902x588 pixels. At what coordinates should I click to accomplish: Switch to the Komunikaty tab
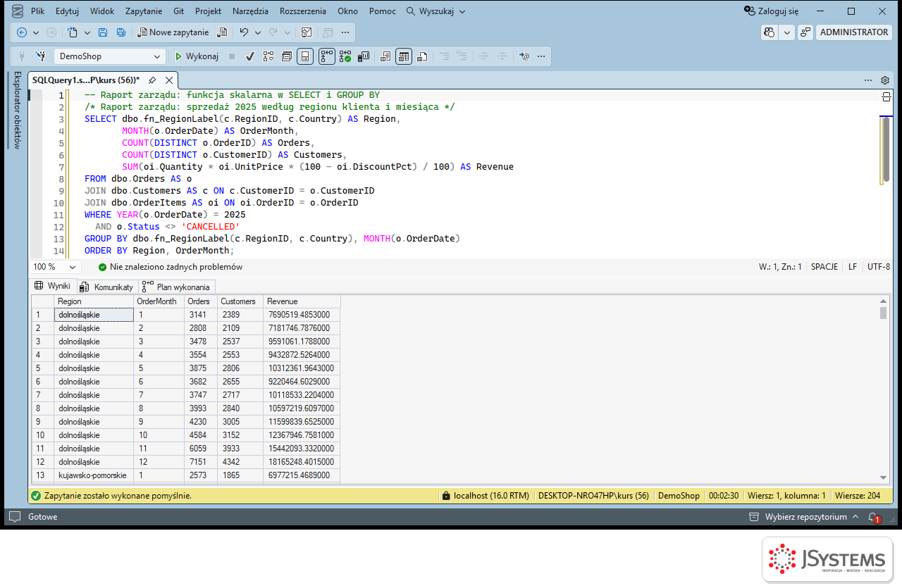(x=106, y=287)
